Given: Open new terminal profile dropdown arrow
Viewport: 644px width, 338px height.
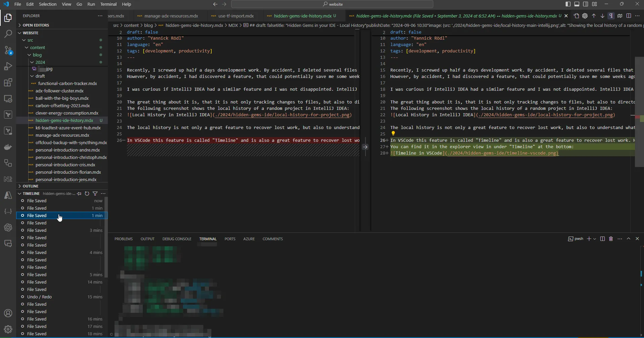Looking at the screenshot, I should tap(595, 239).
